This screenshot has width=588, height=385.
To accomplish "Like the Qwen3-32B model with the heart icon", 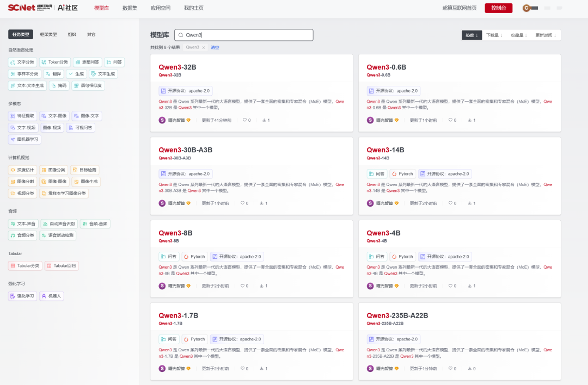I will click(244, 120).
